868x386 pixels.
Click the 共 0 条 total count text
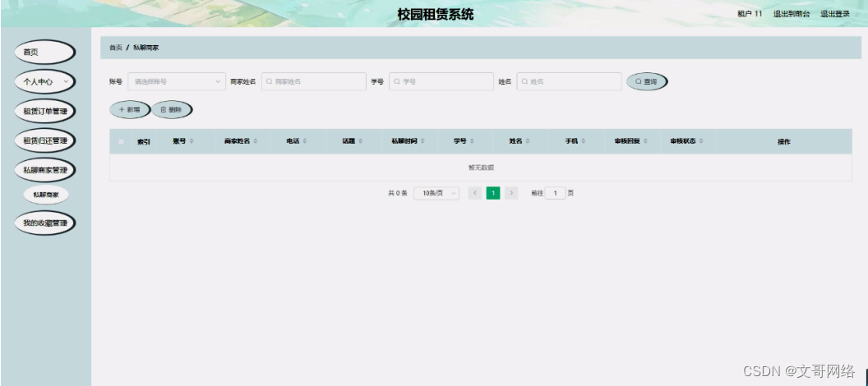pyautogui.click(x=398, y=193)
